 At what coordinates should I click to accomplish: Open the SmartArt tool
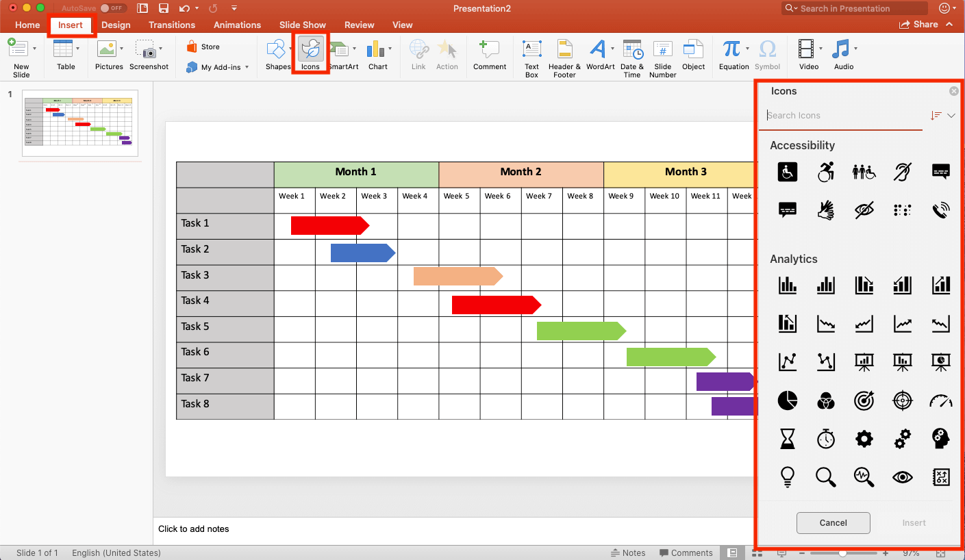(342, 54)
